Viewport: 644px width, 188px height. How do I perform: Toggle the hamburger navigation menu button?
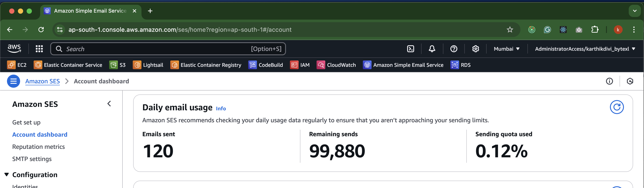[14, 81]
